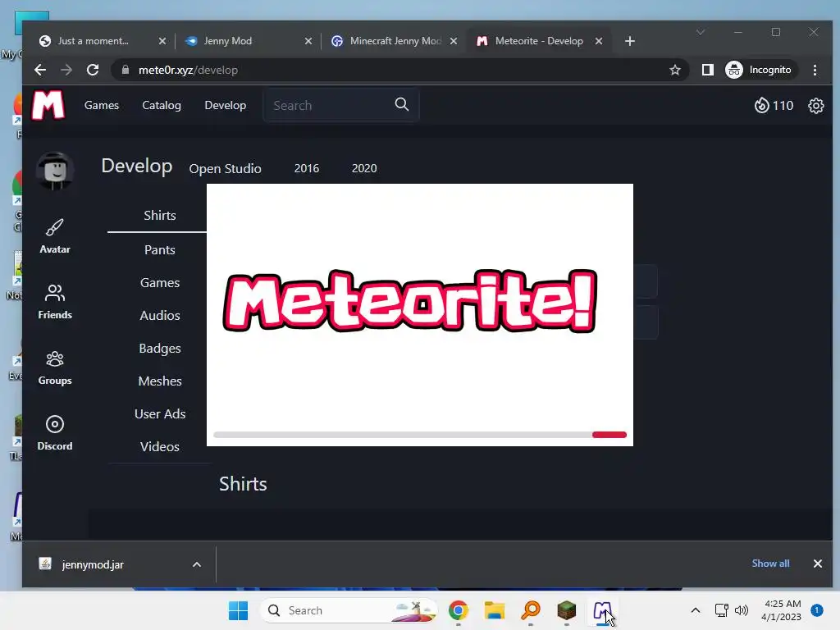Click the 110 currency balance

pyautogui.click(x=774, y=106)
